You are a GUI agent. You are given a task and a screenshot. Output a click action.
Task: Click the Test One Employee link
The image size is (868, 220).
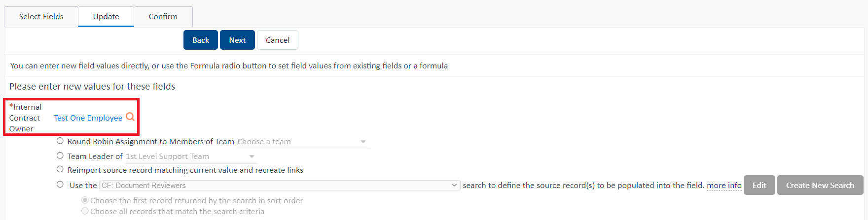[x=88, y=118]
